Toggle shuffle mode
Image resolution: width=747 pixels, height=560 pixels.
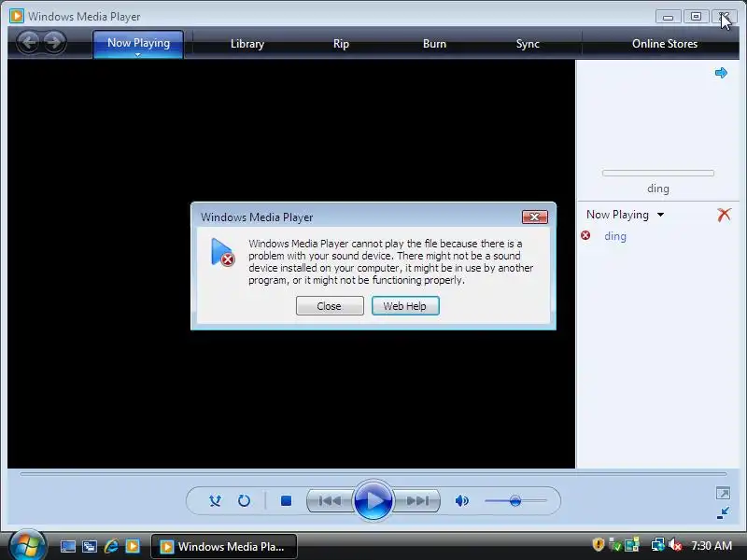[215, 500]
